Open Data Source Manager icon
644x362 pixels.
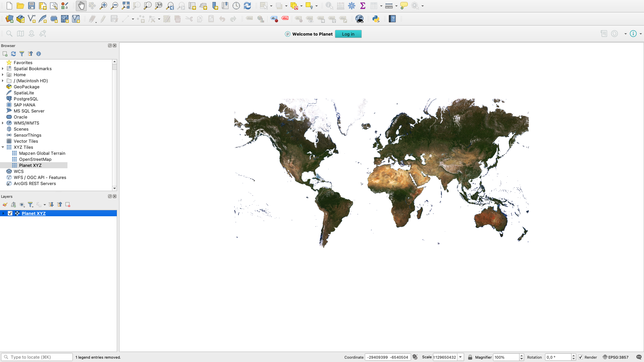pyautogui.click(x=9, y=19)
